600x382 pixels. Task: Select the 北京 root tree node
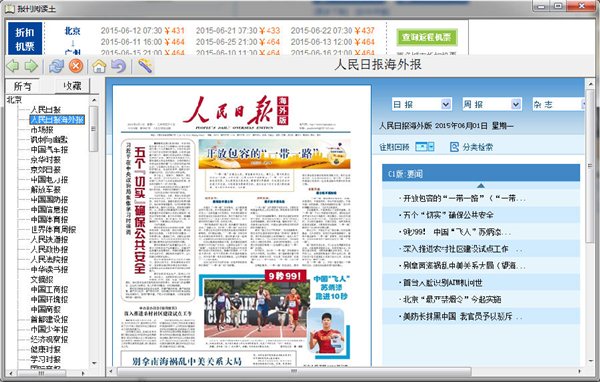(15, 100)
